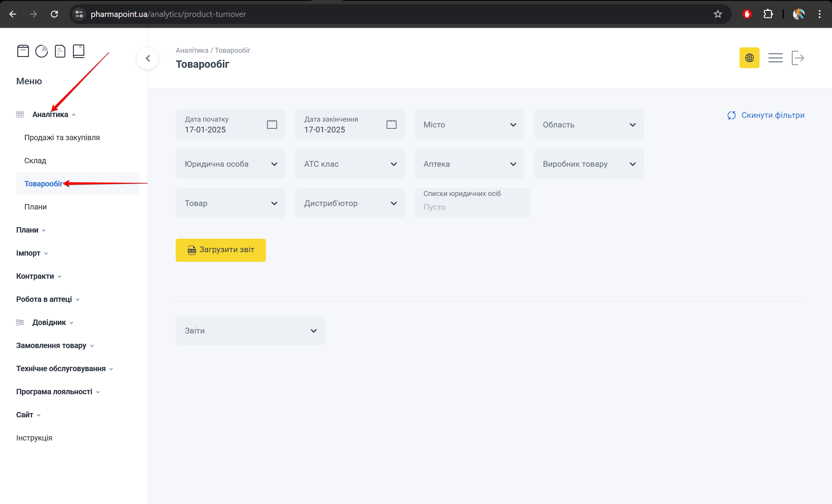The width and height of the screenshot is (832, 504).
Task: Open the Склад menu item
Action: [35, 161]
